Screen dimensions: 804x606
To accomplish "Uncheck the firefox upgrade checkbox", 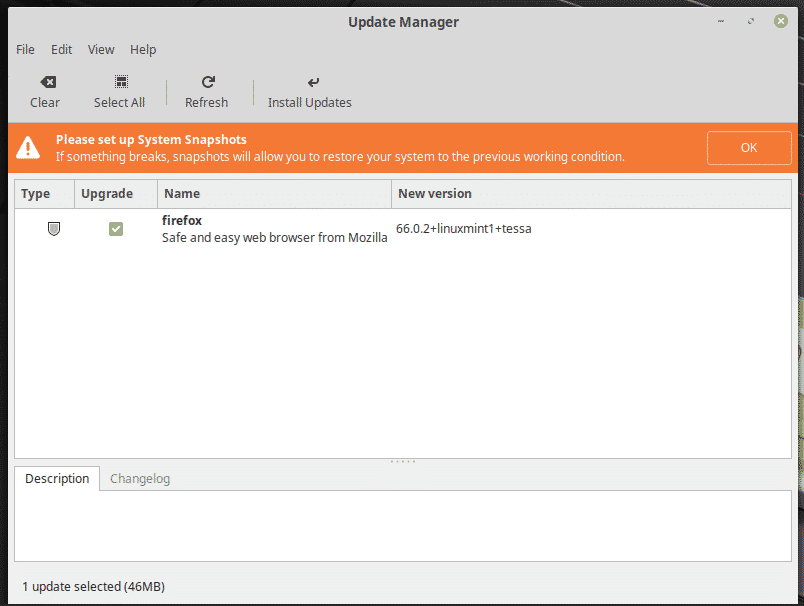I will (116, 229).
